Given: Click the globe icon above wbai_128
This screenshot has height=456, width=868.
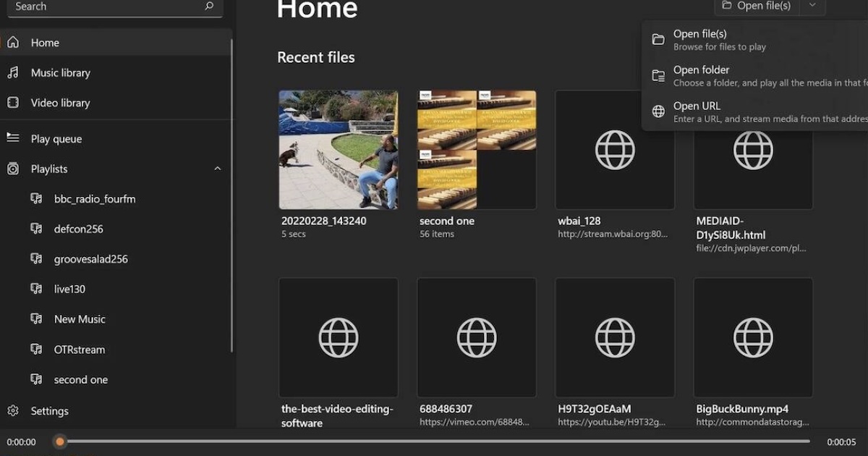Looking at the screenshot, I should [x=615, y=150].
